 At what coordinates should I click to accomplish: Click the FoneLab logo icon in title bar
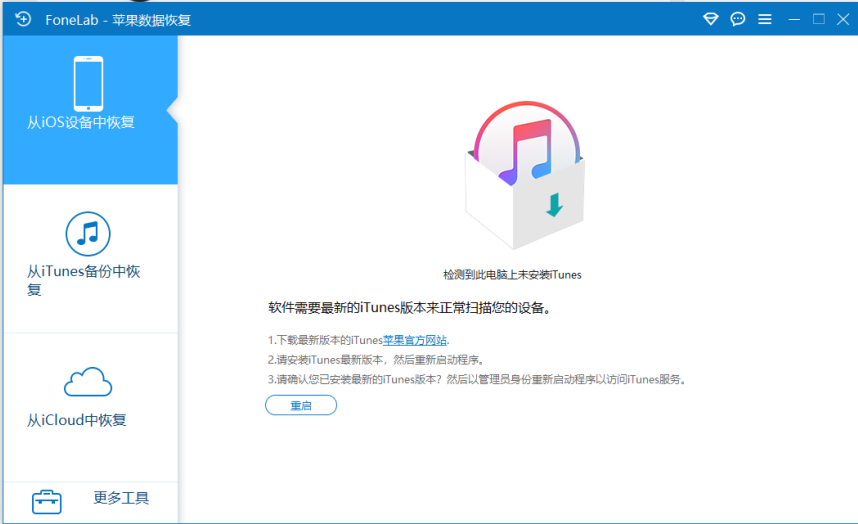coord(23,20)
